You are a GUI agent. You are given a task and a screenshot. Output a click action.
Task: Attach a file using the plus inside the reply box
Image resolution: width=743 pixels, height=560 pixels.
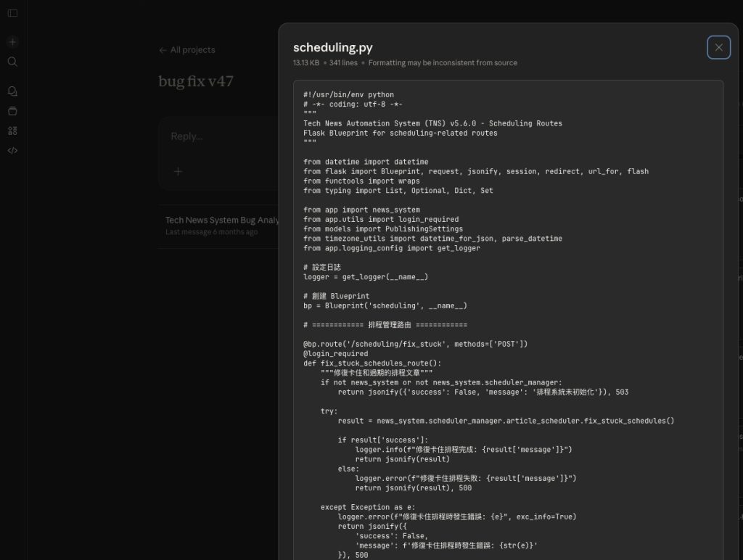tap(178, 171)
